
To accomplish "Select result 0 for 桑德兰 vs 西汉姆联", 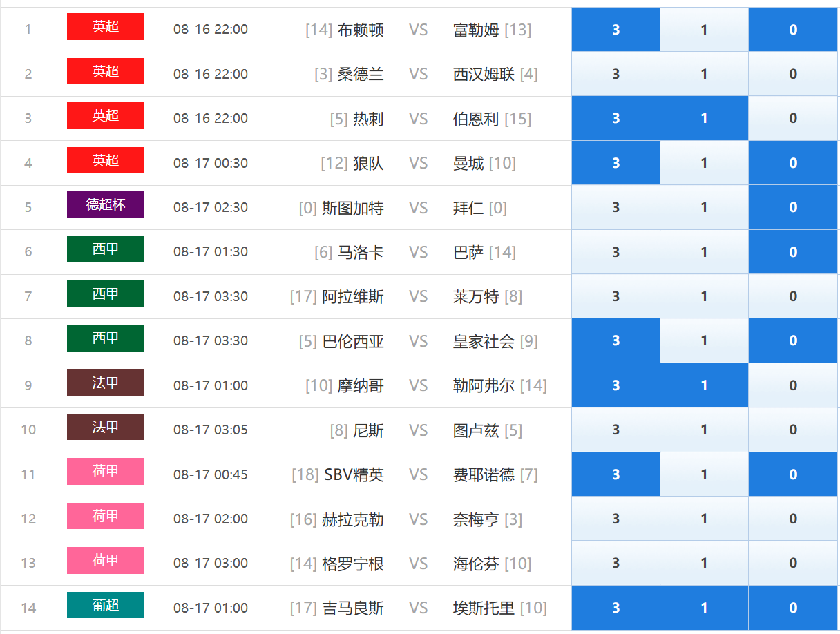I will (793, 74).
